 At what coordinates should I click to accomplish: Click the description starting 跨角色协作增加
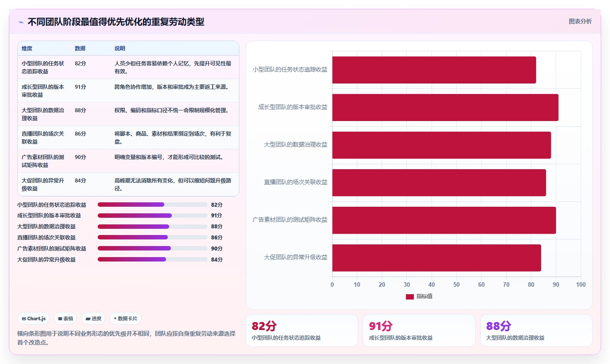pos(173,87)
